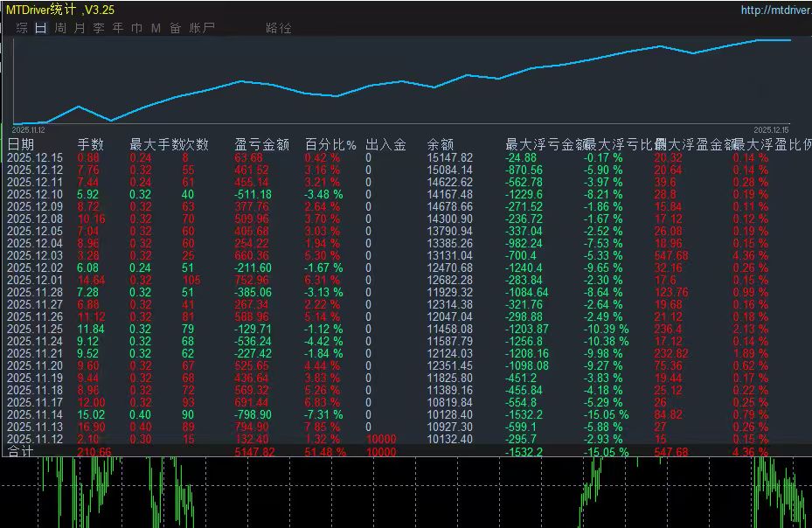The height and width of the screenshot is (528, 812).
Task: Click the total profit 5147.82
Action: pos(254,452)
